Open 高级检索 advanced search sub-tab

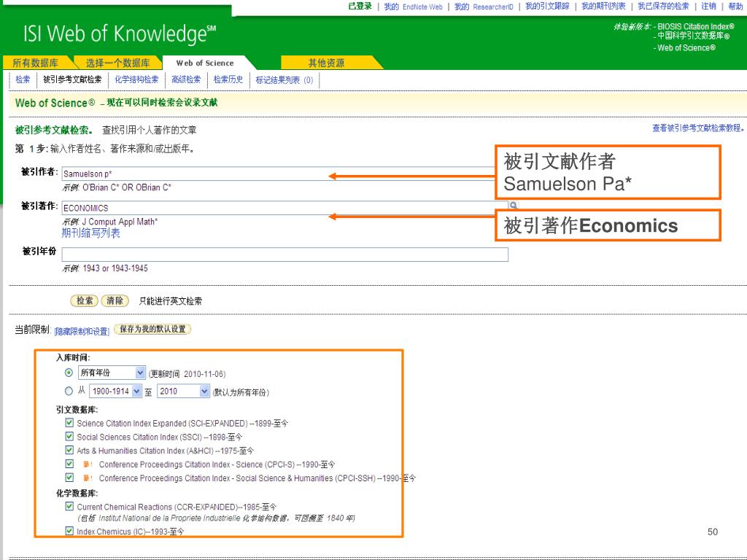click(186, 79)
